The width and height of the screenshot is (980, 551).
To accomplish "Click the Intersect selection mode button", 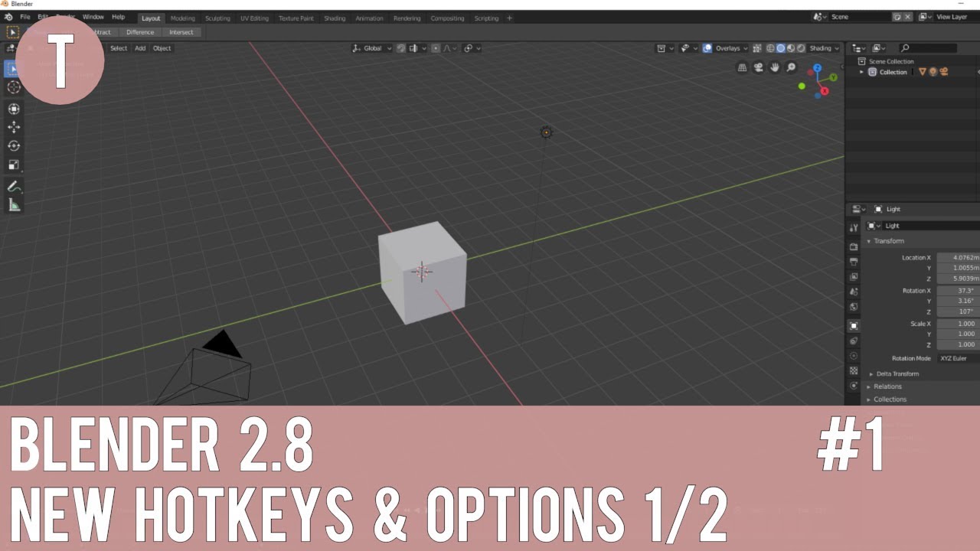I will [x=181, y=32].
